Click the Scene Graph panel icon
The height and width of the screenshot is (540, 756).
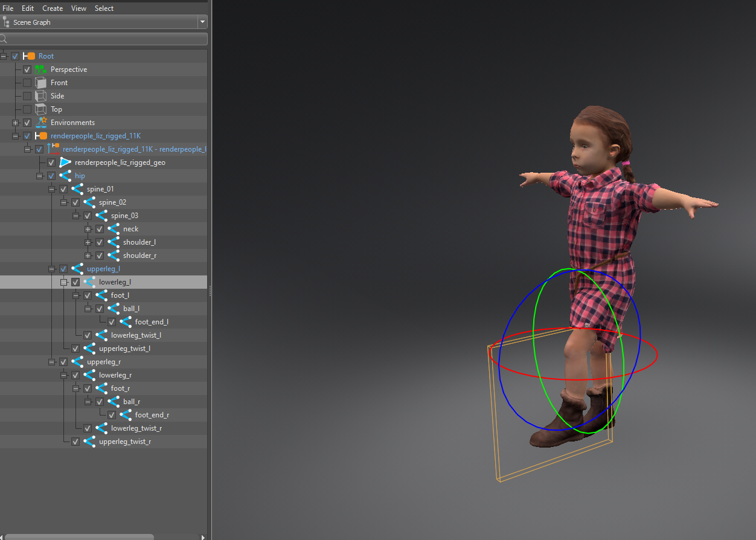coord(5,22)
